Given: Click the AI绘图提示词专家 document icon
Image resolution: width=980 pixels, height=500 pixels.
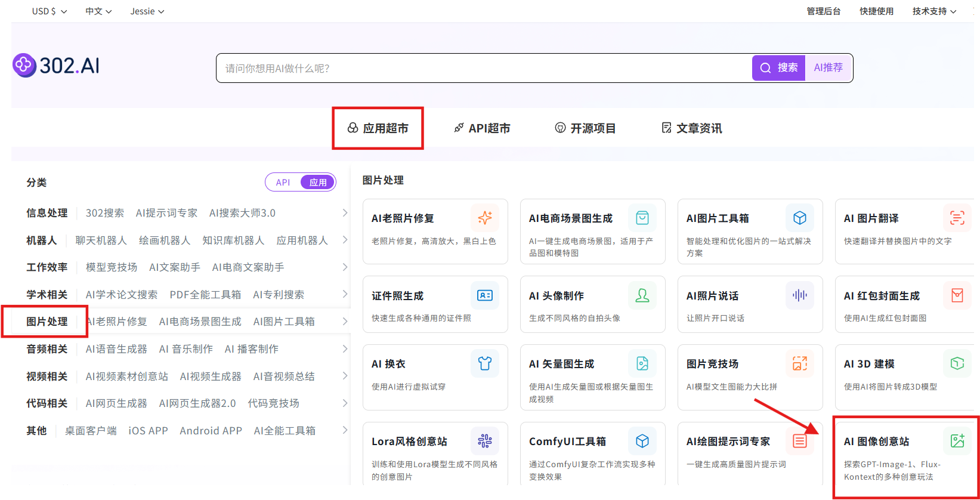Looking at the screenshot, I should [x=800, y=441].
